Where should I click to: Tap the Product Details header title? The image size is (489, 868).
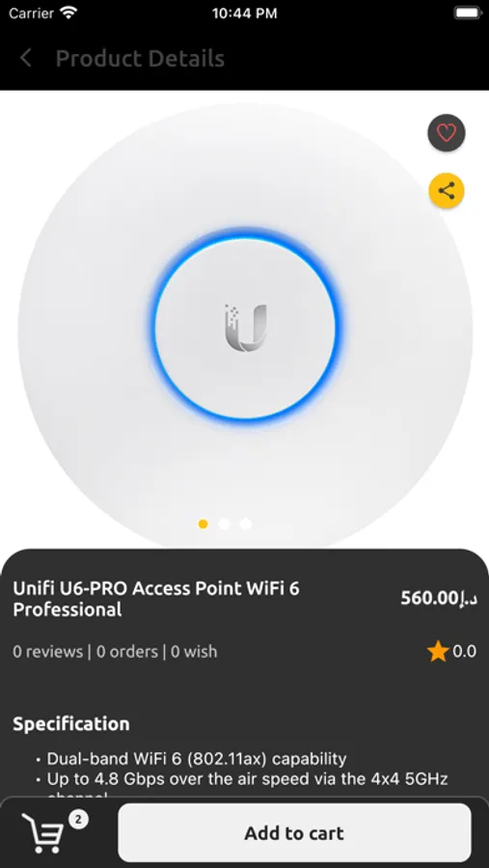point(140,58)
